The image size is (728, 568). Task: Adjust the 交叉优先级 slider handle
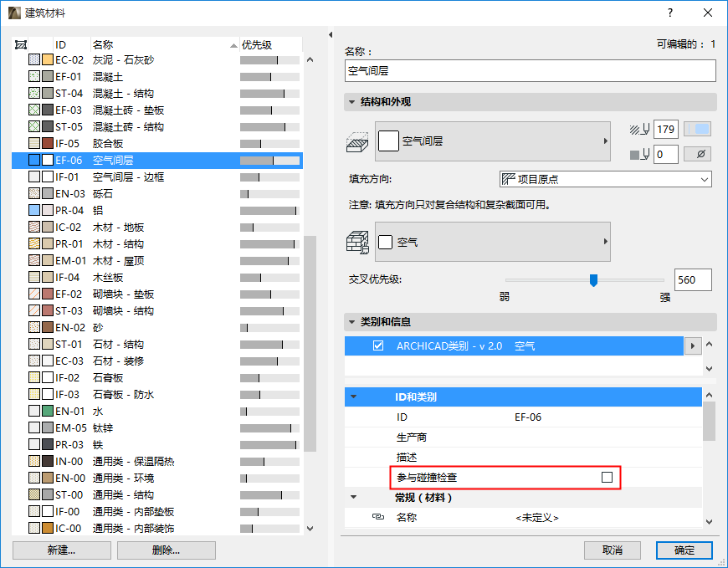595,280
